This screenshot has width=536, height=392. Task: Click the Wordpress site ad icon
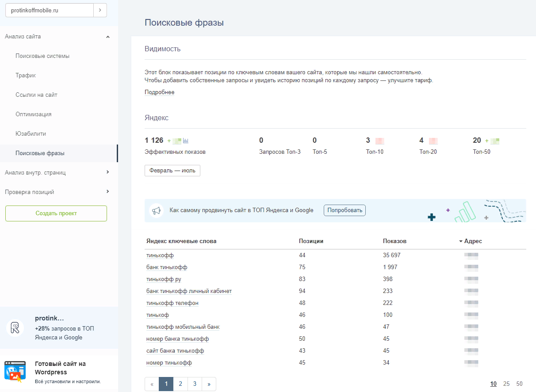[x=15, y=372]
